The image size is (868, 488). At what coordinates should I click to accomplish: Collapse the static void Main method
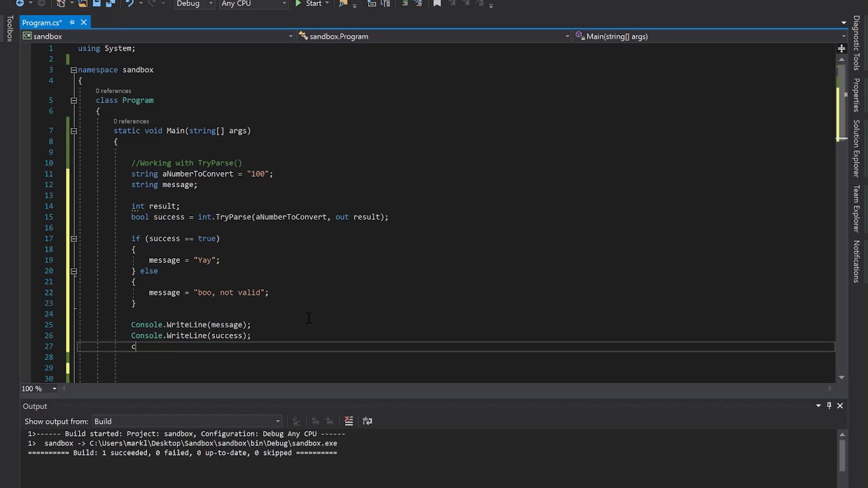click(73, 131)
